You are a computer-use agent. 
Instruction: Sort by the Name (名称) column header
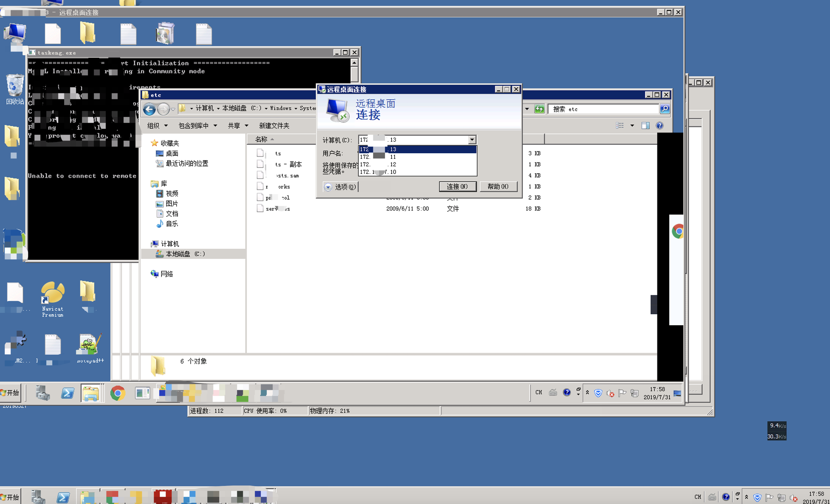click(x=261, y=139)
